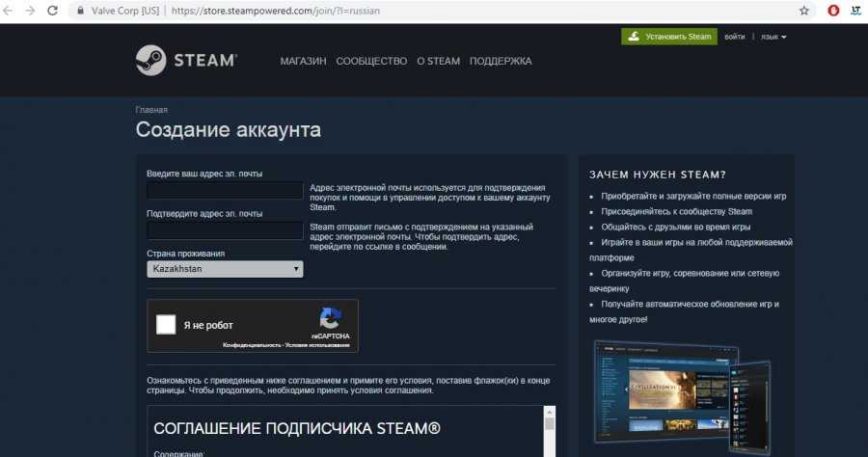
Task: Open the ПОДДЕРЖКА page
Action: point(500,61)
